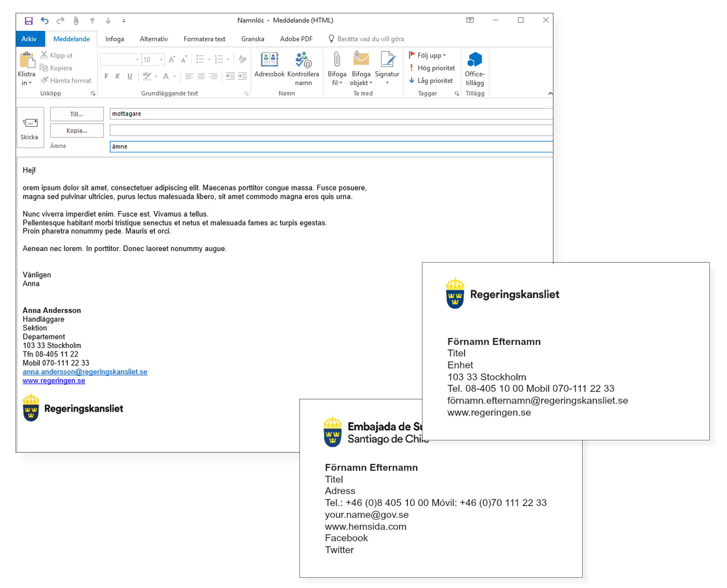Open anna.andersson@regeringskansliet.se email link
The image size is (727, 588).
85,372
